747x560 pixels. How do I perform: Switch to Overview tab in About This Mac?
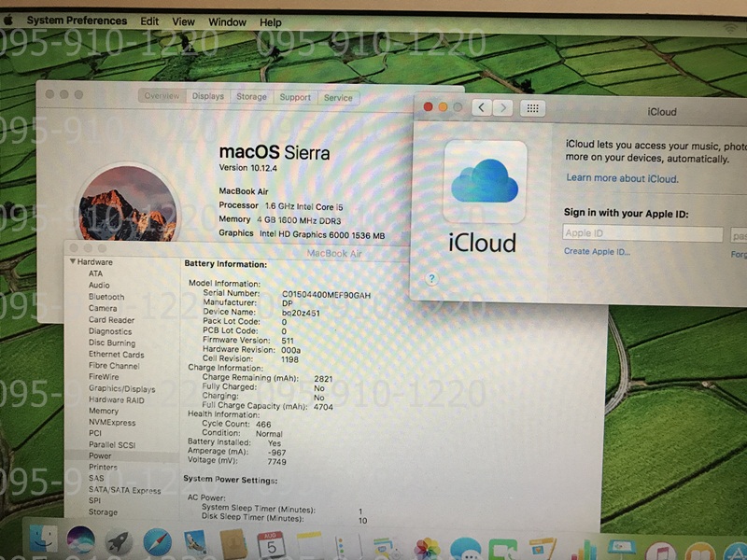(162, 96)
